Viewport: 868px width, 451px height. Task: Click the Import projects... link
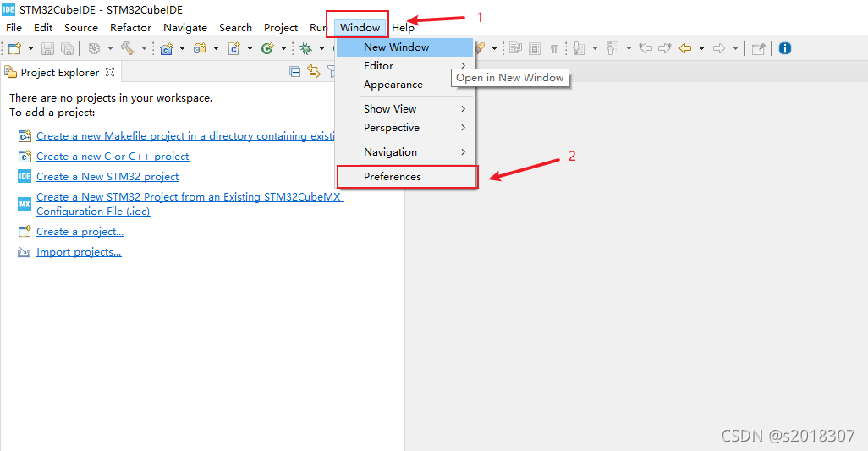(x=80, y=252)
